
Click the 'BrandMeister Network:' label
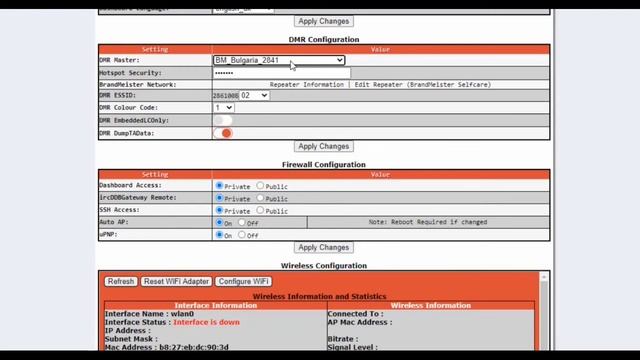(138, 84)
